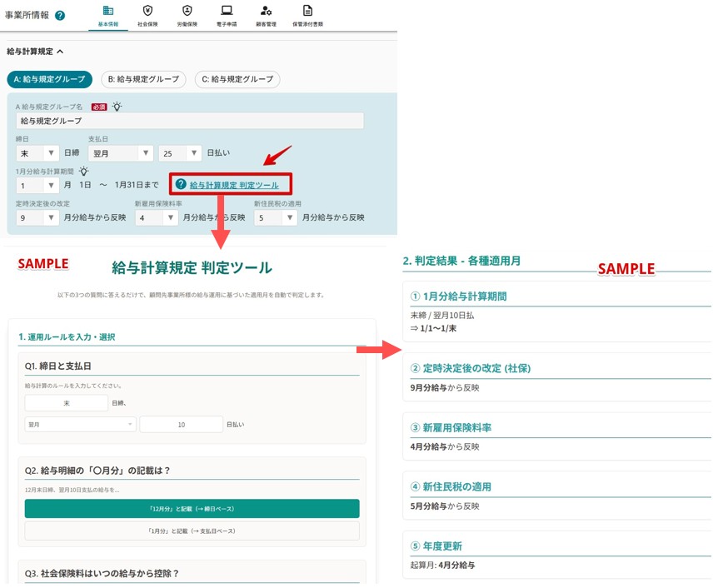
Task: Open start month dropdown showing 1
Action: pyautogui.click(x=37, y=185)
